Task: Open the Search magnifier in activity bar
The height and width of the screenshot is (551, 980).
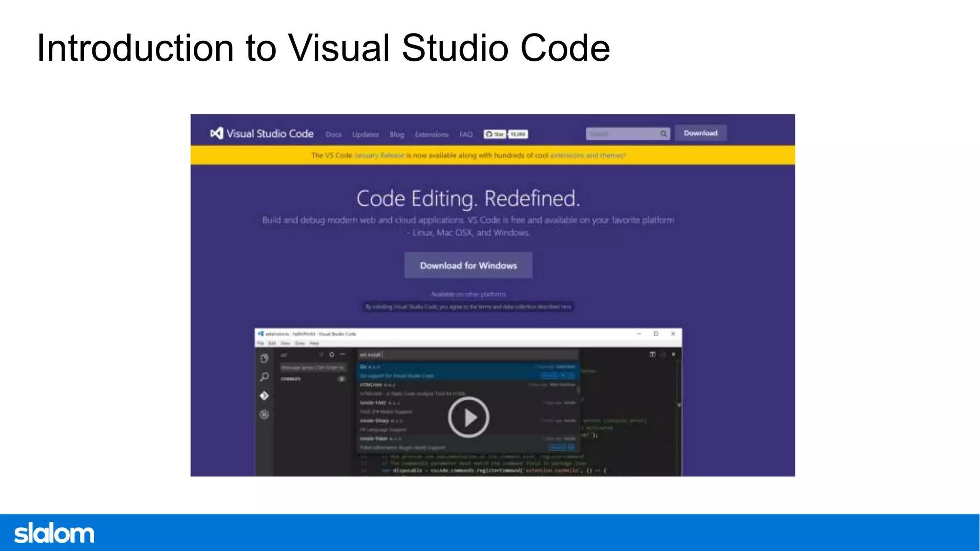Action: click(264, 377)
